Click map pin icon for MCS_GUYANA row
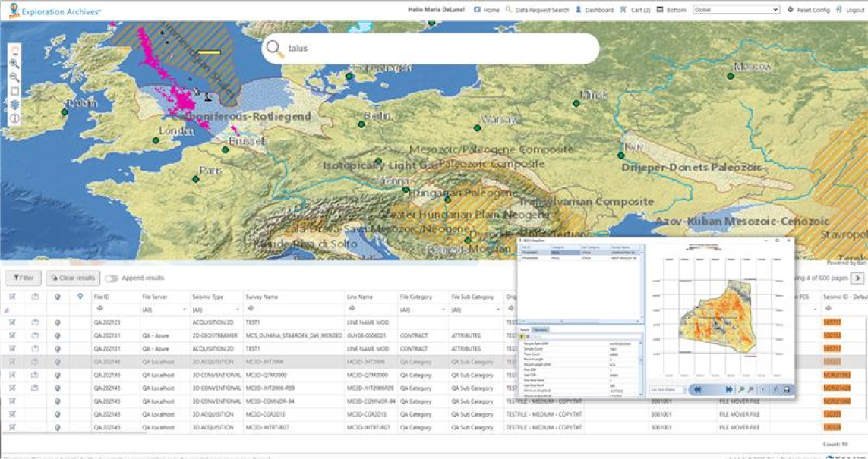 (x=58, y=335)
